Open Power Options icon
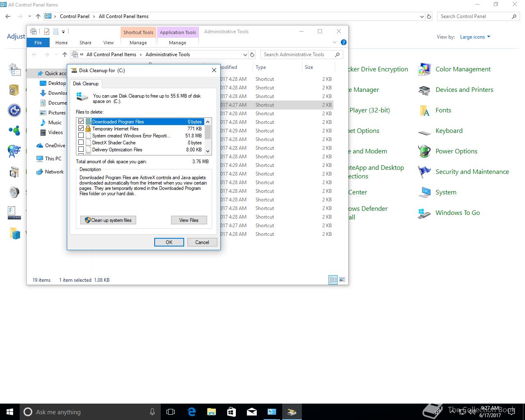Image resolution: width=525 pixels, height=420 pixels. click(x=447, y=151)
